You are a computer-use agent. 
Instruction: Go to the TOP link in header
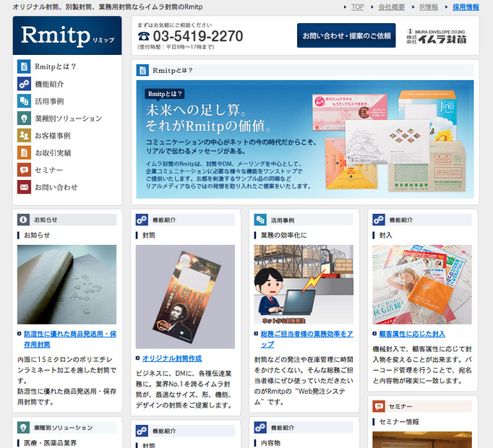[358, 7]
